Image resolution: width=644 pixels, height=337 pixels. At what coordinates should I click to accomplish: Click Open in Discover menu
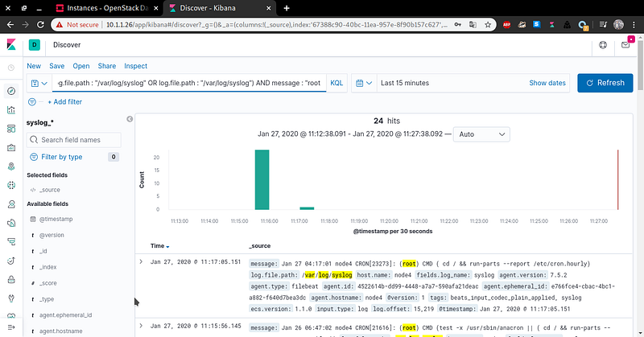(x=81, y=66)
